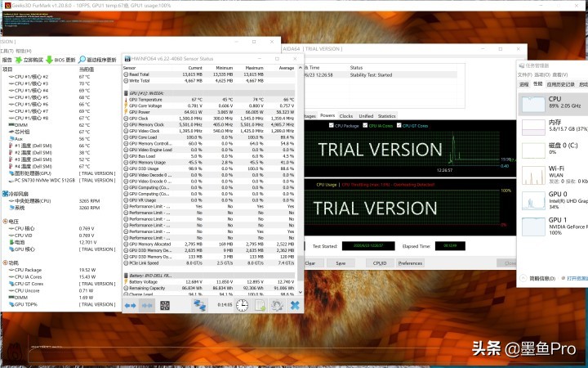Switch to the Clocks tab
Viewport: 588px width, 368px height.
point(345,116)
